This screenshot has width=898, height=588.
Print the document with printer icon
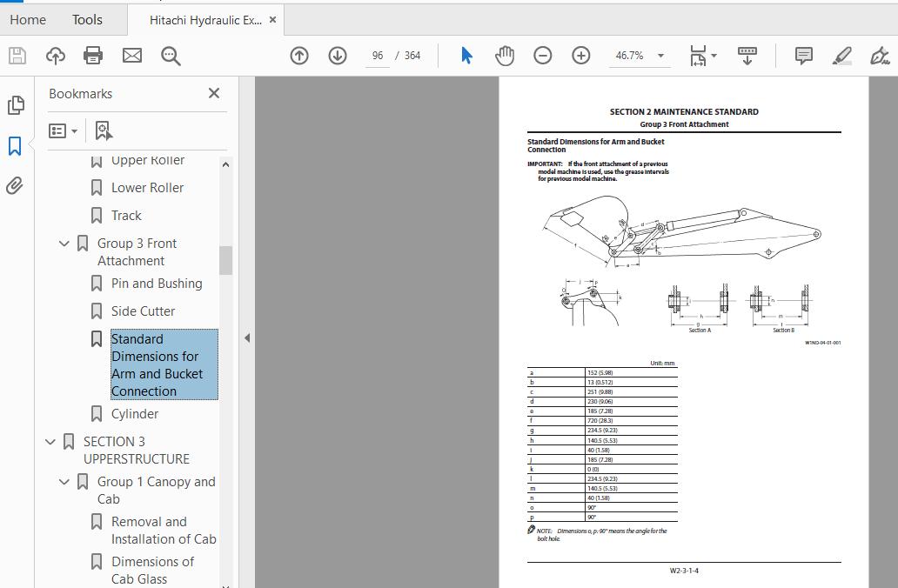pos(93,56)
